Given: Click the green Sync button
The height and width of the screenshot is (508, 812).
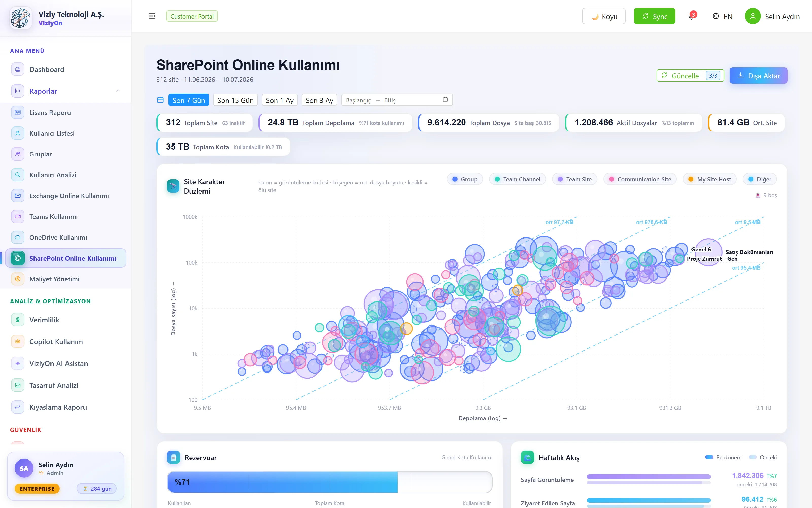Looking at the screenshot, I should [x=654, y=16].
